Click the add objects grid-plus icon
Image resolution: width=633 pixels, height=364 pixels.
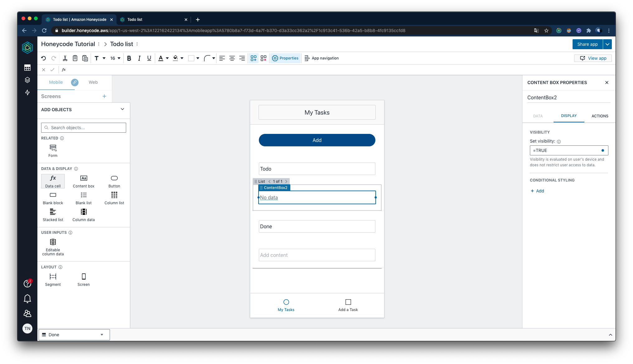click(x=254, y=58)
